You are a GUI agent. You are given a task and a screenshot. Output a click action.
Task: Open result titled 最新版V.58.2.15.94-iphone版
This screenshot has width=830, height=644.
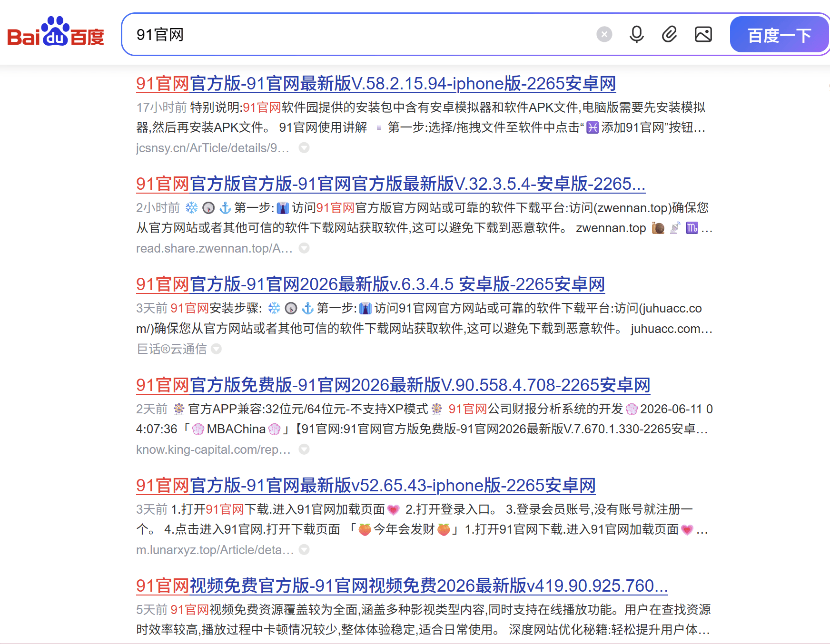(x=376, y=84)
